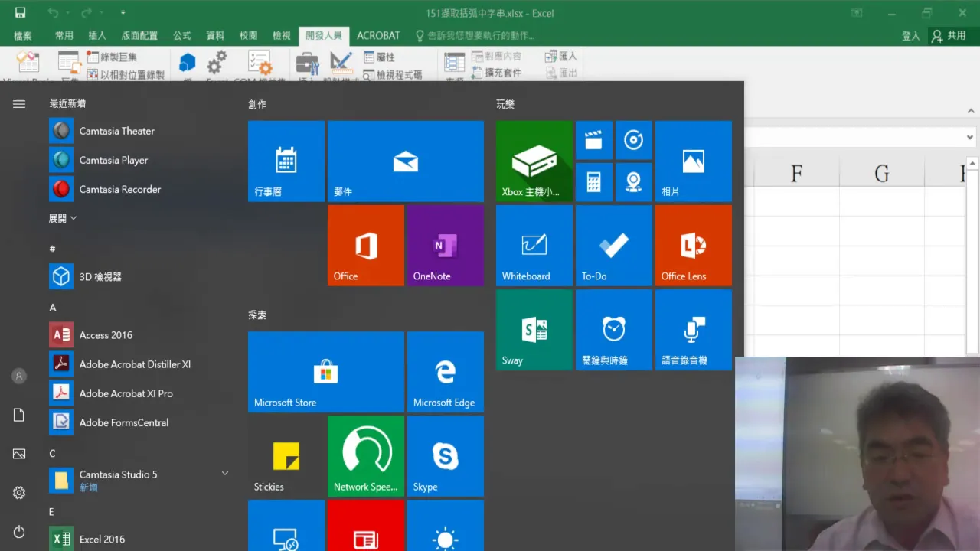Expand the Excel formula bar dropdown
The height and width of the screenshot is (551, 980).
[x=970, y=138]
